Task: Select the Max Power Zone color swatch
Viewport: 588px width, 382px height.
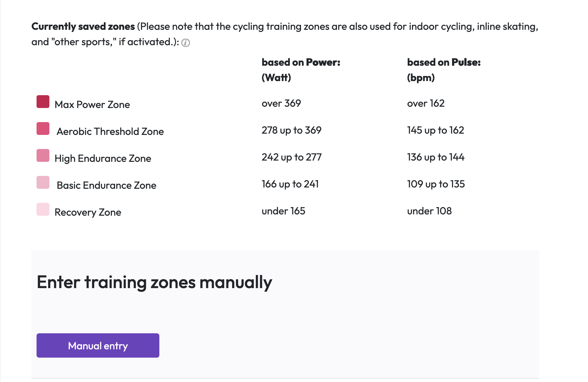Action: 43,102
